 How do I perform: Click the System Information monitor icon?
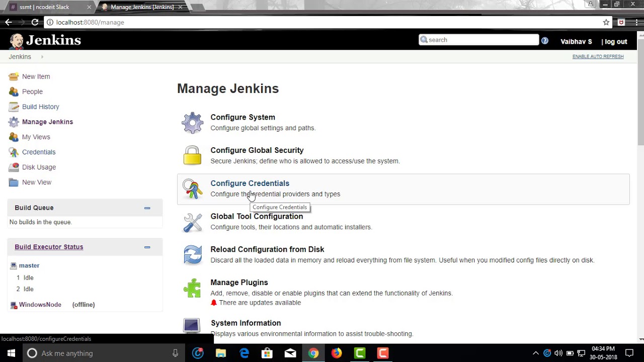[192, 325]
